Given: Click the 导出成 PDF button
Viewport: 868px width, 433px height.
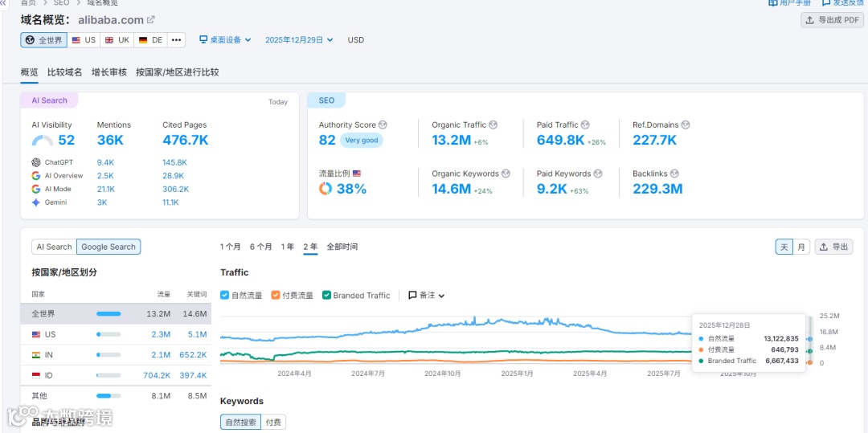Looking at the screenshot, I should tap(832, 20).
